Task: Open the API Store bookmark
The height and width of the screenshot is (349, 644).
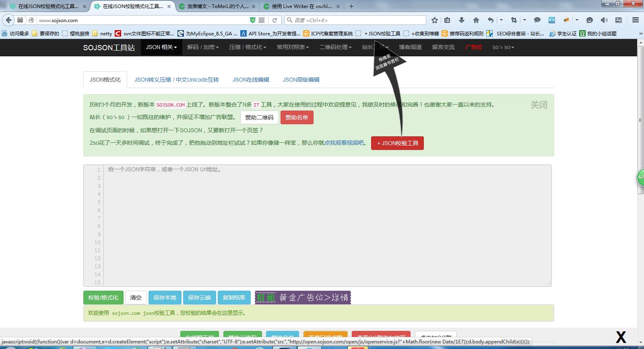Action: [x=270, y=33]
